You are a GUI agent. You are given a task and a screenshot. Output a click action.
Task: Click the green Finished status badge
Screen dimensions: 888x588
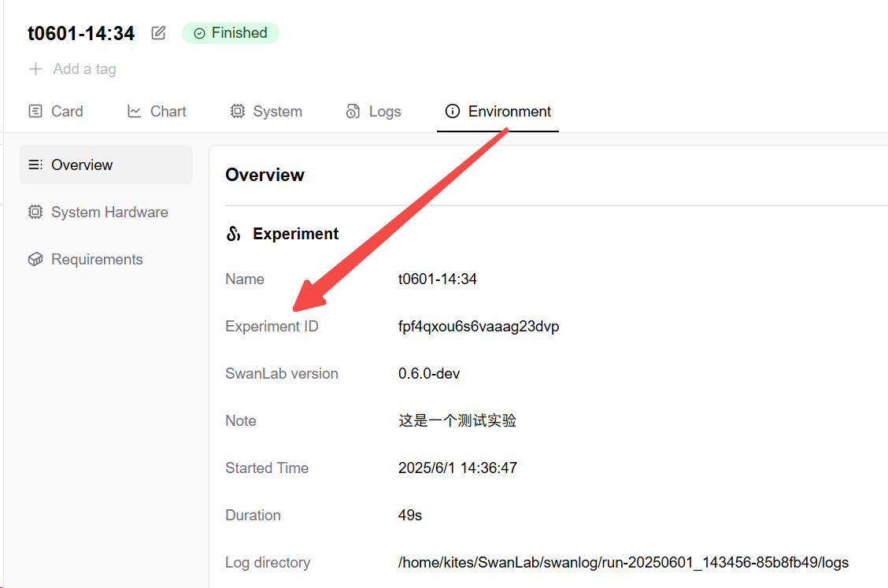231,33
